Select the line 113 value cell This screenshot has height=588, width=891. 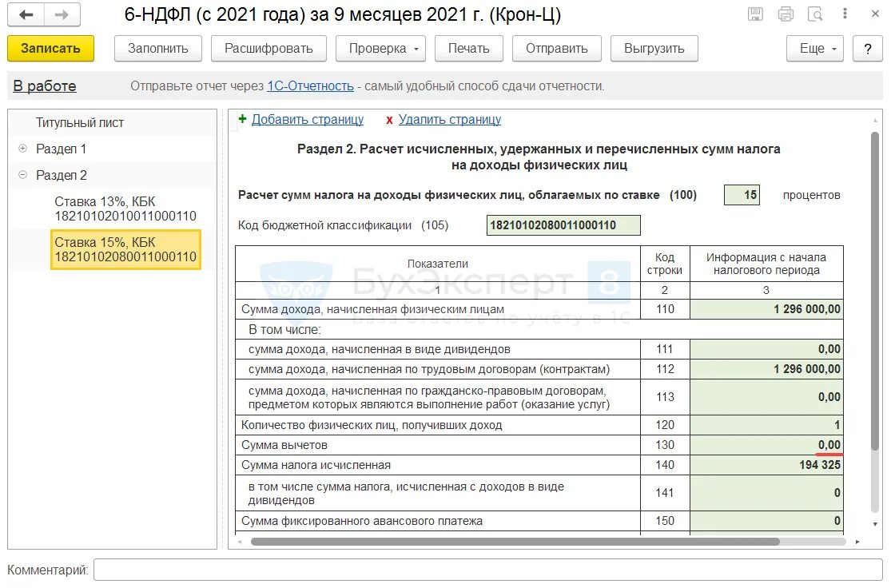pos(766,397)
